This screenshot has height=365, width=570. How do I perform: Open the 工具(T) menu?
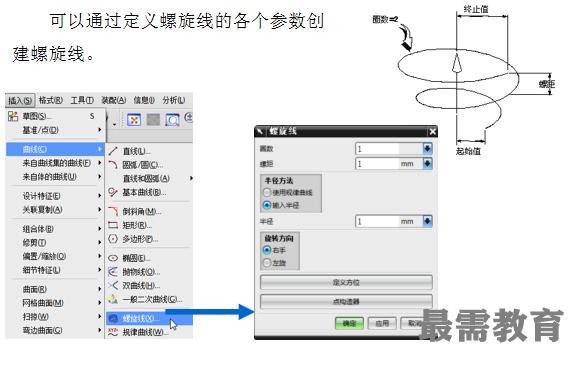click(x=82, y=100)
